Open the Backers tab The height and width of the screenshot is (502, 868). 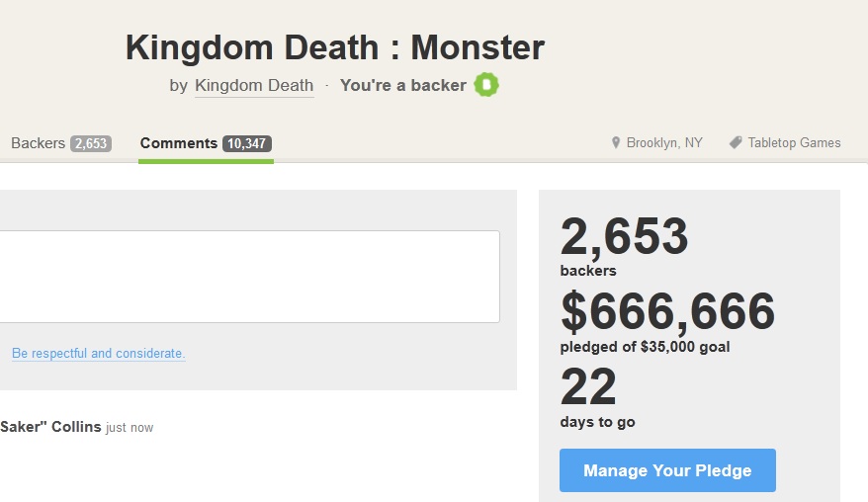(61, 143)
